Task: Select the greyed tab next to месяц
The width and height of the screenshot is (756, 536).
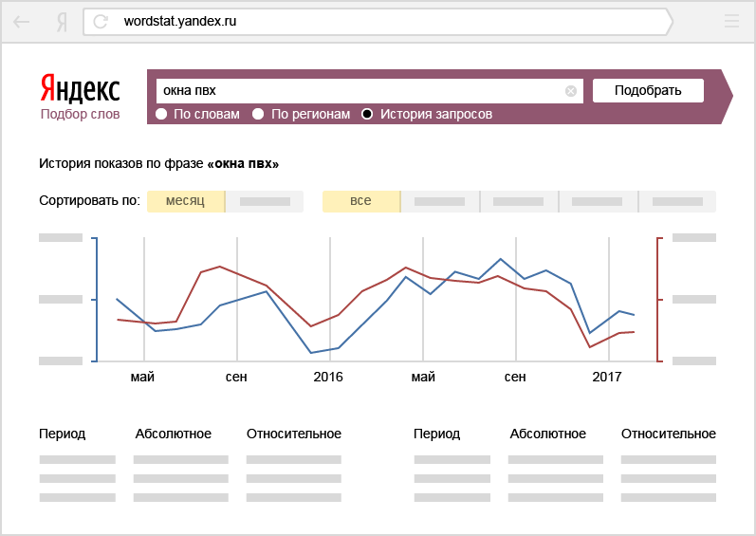Action: (265, 201)
